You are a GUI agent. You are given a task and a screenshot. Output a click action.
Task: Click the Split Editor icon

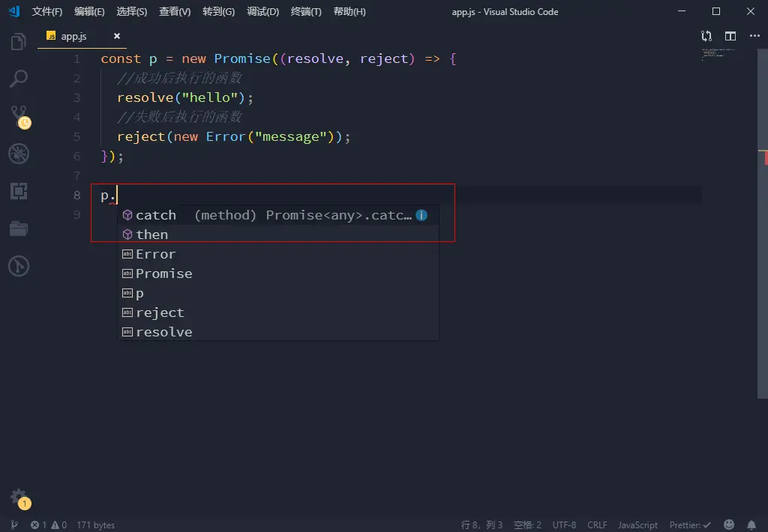[730, 36]
